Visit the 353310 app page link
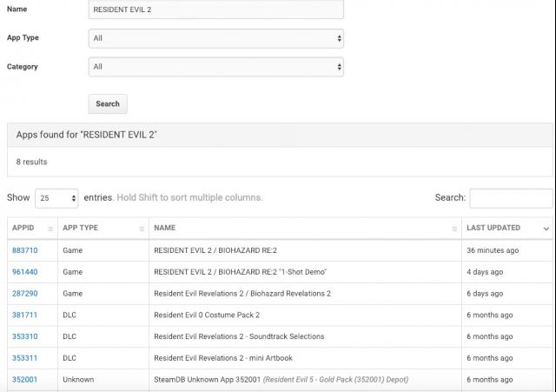 pyautogui.click(x=25, y=336)
